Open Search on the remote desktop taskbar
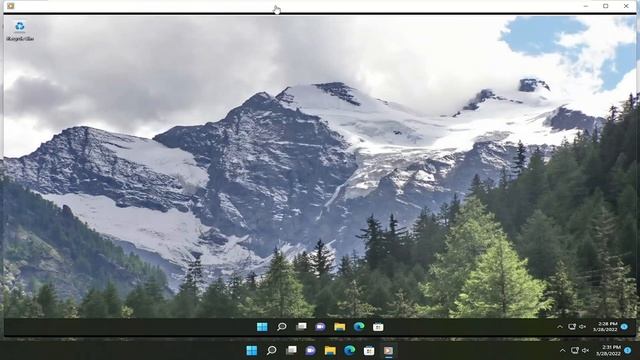Image resolution: width=640 pixels, height=360 pixels. point(282,327)
